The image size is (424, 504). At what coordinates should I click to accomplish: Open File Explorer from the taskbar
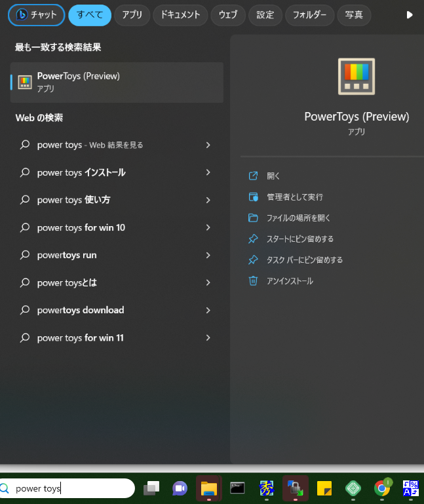point(209,488)
